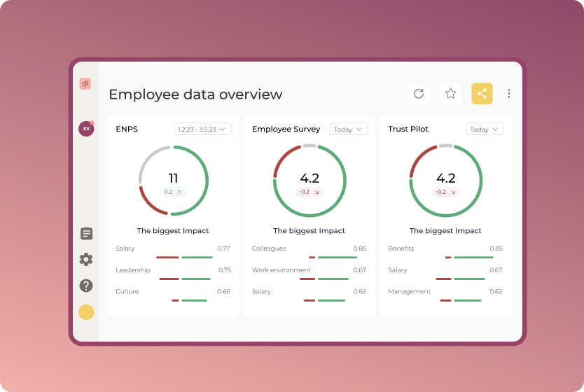The image size is (584, 392).
Task: Open the EX profile avatar
Action: pyautogui.click(x=86, y=129)
